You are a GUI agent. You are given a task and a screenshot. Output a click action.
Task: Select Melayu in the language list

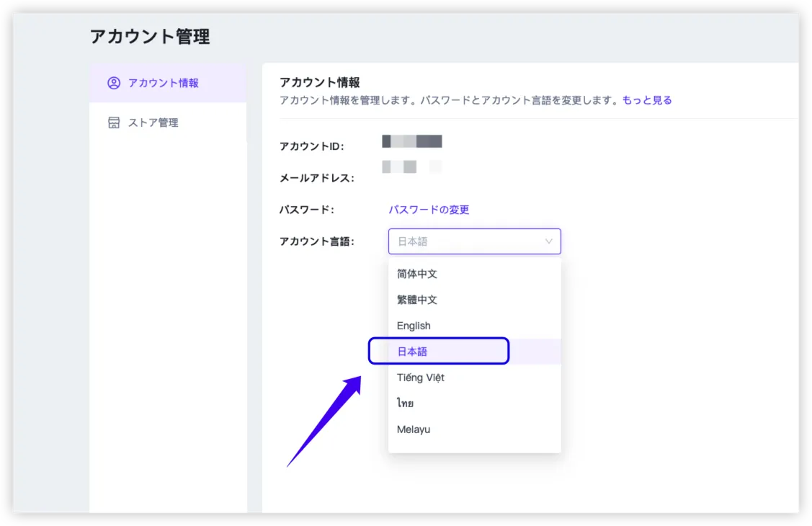414,429
